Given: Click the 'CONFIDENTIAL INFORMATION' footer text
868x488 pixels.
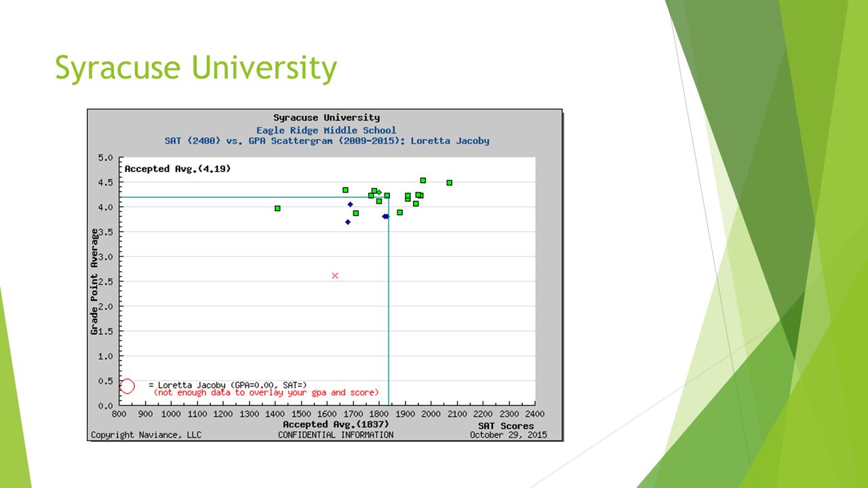Looking at the screenshot, I should (336, 434).
